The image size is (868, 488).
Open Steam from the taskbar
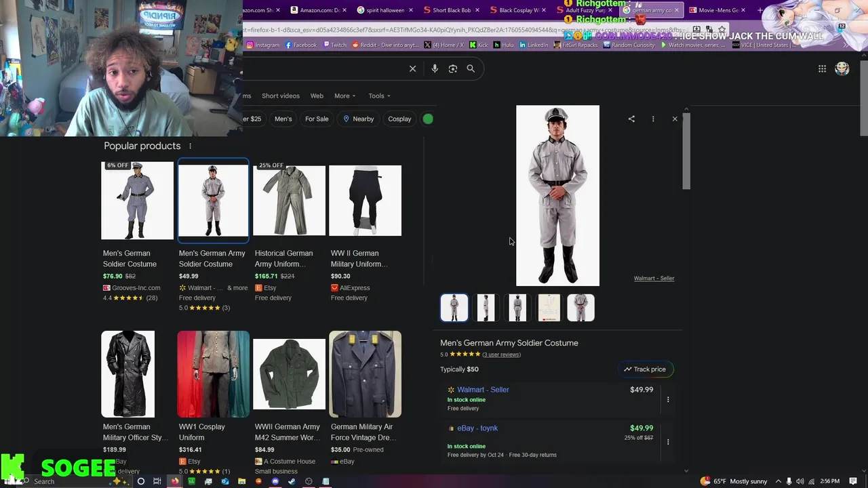point(292,481)
